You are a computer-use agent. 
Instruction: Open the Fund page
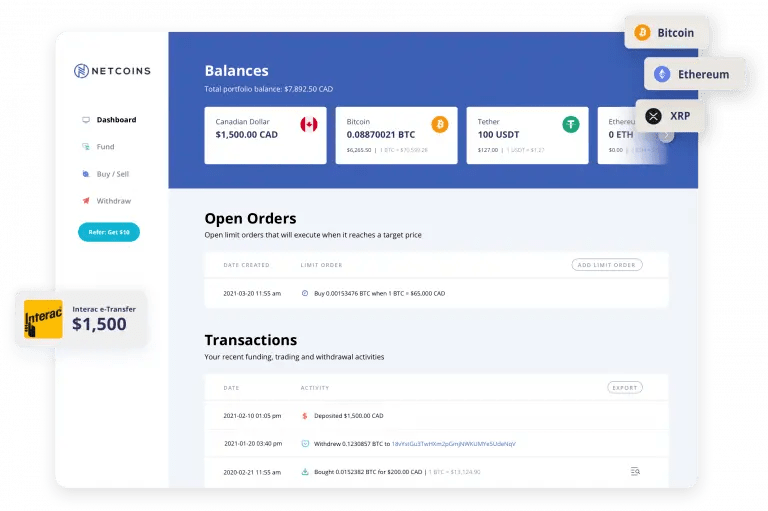coord(105,146)
